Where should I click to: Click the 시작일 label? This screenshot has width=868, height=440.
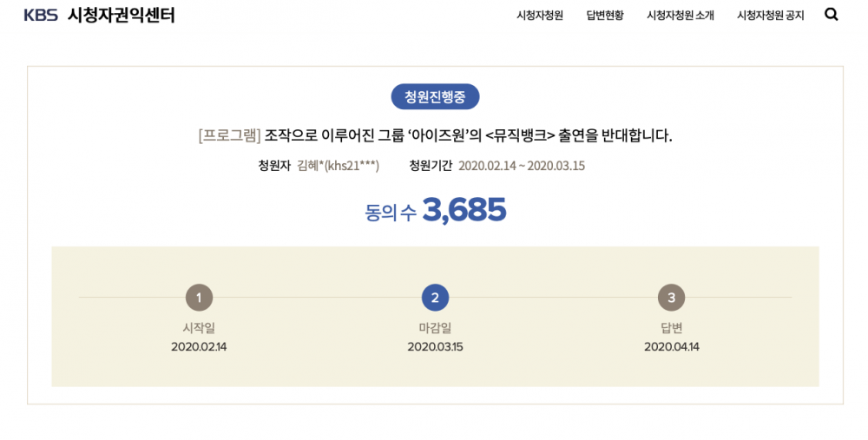tap(199, 328)
